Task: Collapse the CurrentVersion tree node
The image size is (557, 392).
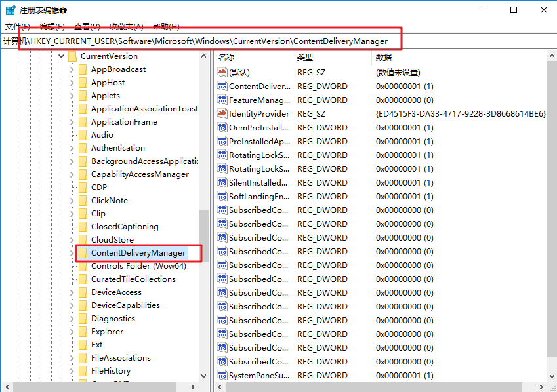Action: pyautogui.click(x=62, y=56)
